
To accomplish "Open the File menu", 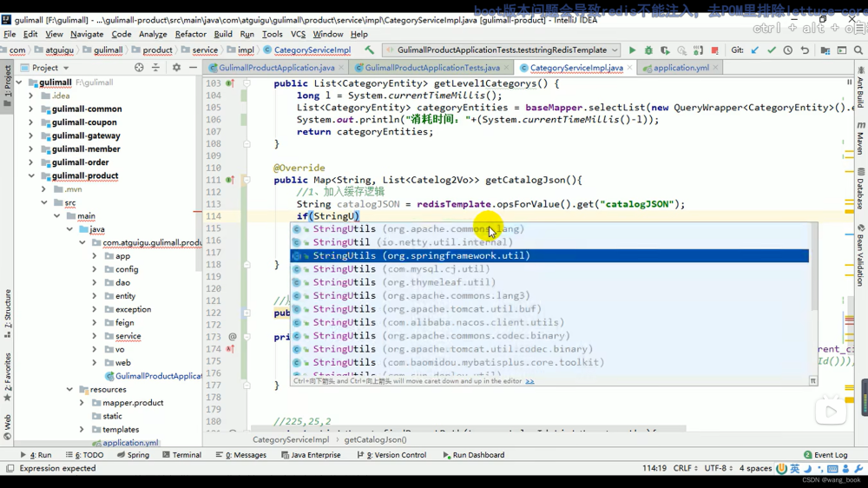I will [10, 34].
